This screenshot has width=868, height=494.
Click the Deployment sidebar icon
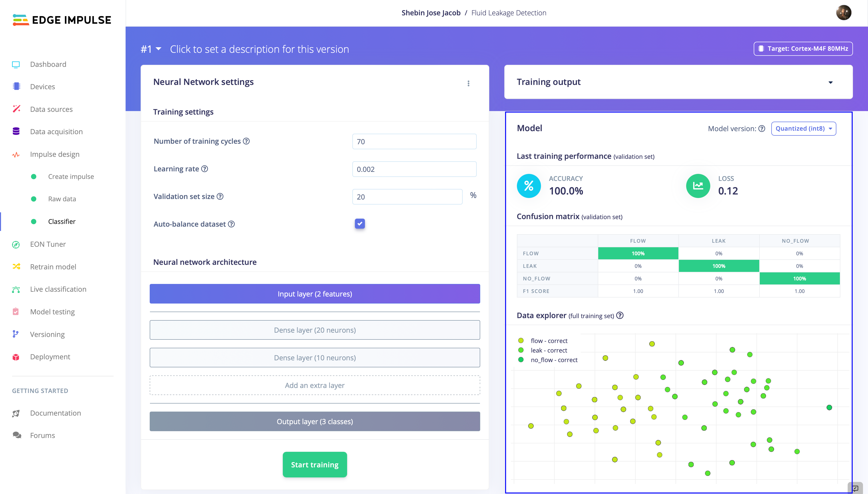pyautogui.click(x=17, y=357)
